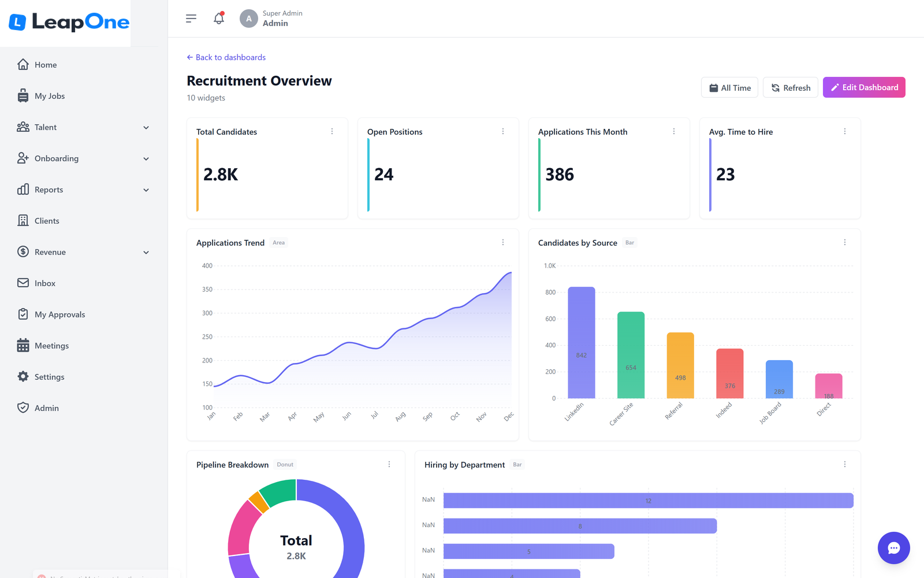Screen dimensions: 924x578
Task: Click the Home house icon
Action: point(23,64)
